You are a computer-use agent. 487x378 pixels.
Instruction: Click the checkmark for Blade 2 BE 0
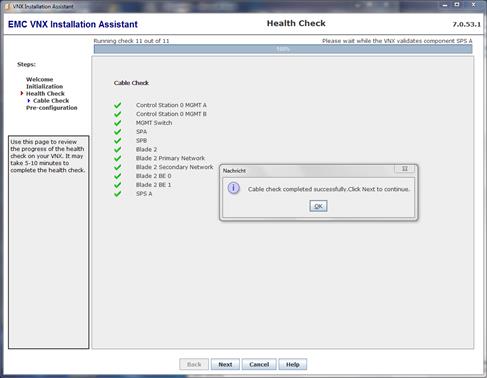coord(118,176)
